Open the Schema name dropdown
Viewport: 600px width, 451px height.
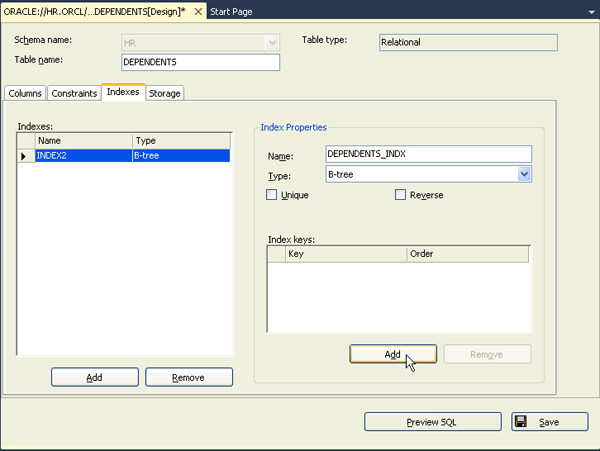coord(271,43)
